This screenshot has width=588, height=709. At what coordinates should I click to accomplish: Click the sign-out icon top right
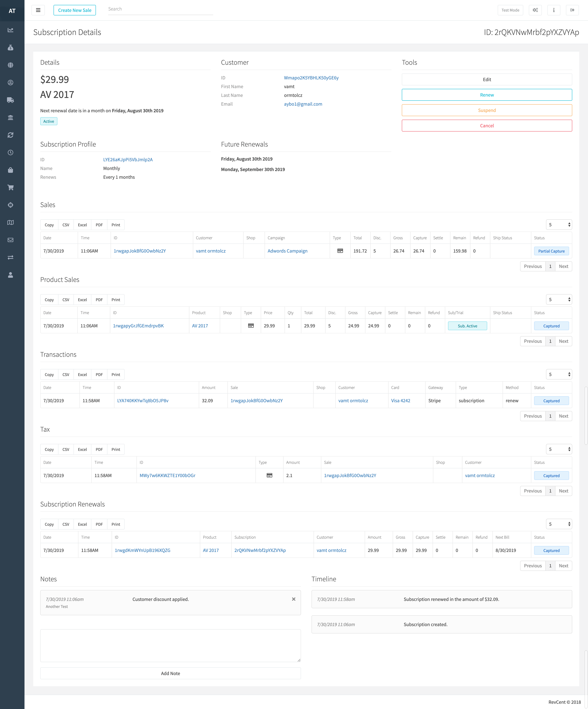tap(572, 10)
